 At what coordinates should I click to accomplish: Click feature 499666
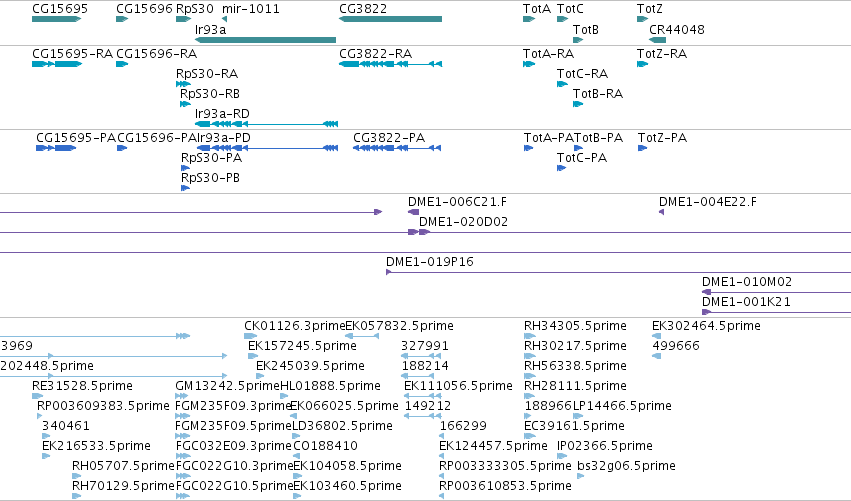pyautogui.click(x=656, y=356)
